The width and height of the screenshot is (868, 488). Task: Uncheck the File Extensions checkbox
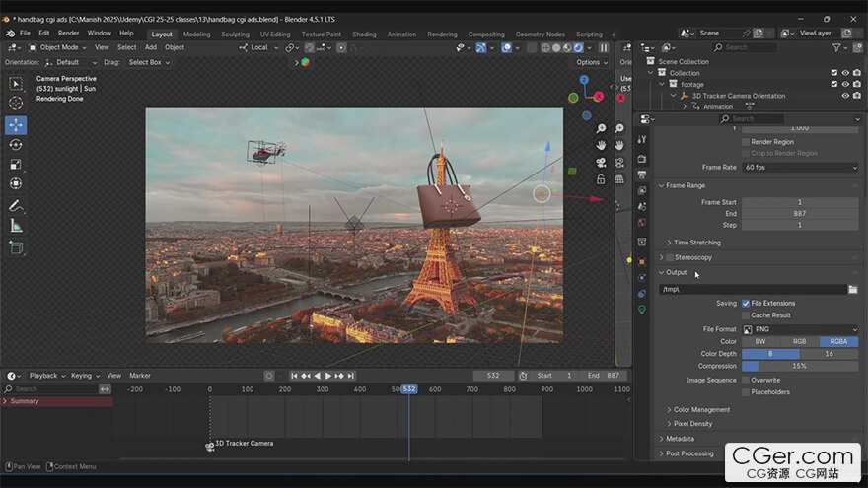tap(746, 303)
